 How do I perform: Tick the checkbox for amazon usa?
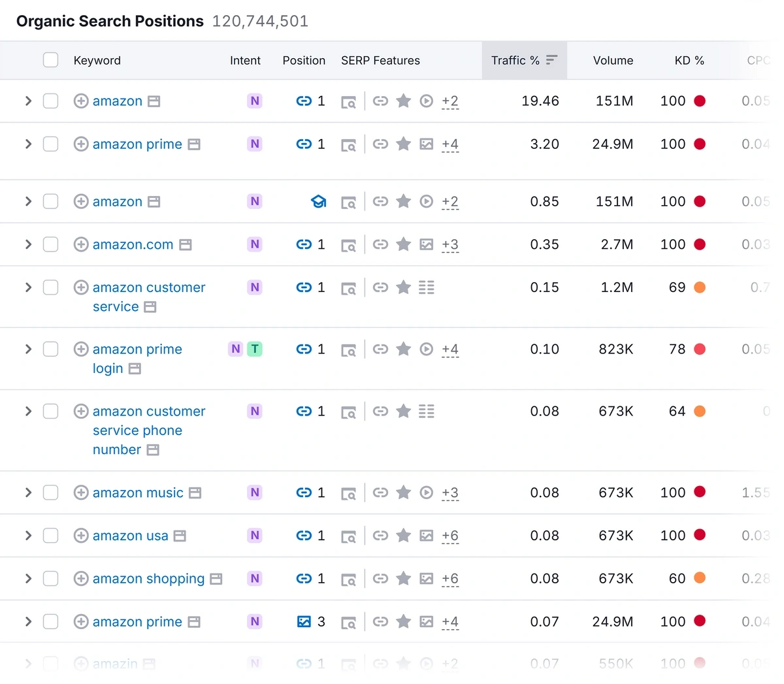[50, 536]
